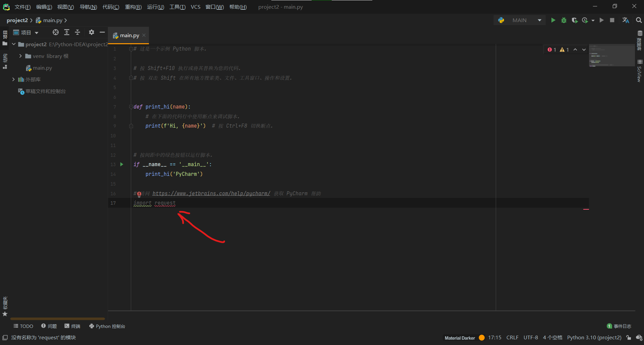Image resolution: width=644 pixels, height=345 pixels.
Task: Click the CRLF line separator selector
Action: pyautogui.click(x=512, y=338)
